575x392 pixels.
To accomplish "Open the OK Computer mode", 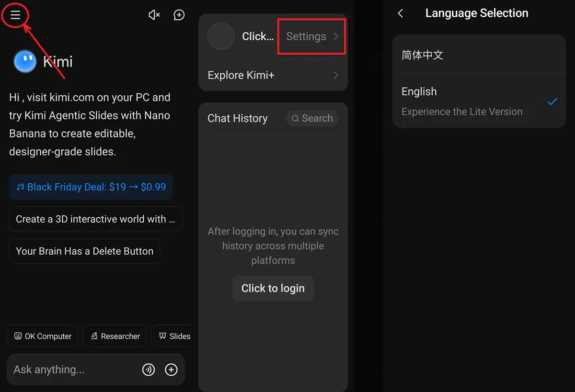I will point(43,336).
